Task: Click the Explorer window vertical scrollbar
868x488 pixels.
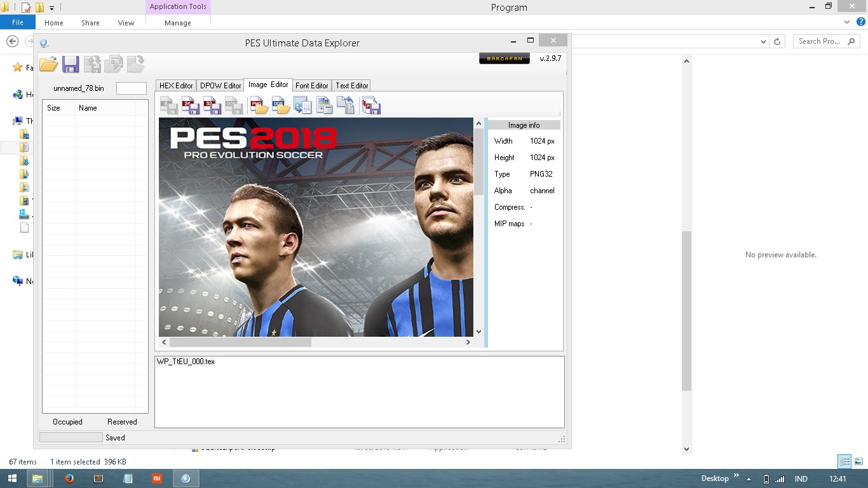Action: coord(686,311)
